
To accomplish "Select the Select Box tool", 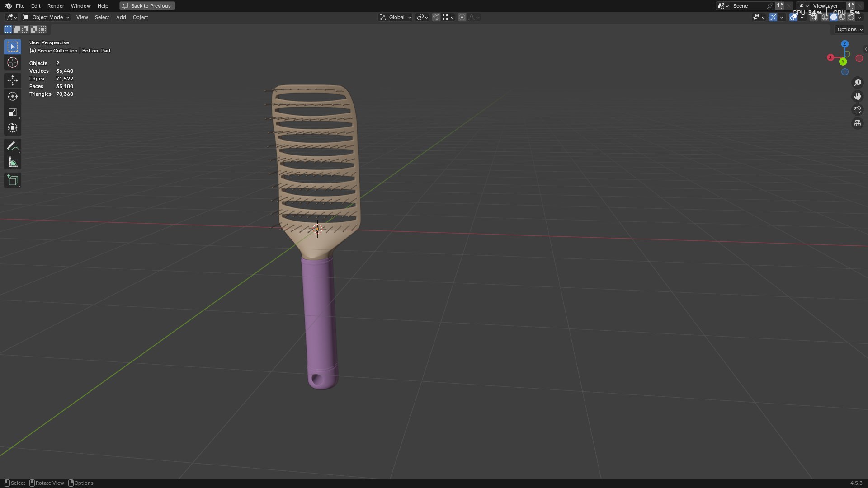I will (13, 47).
